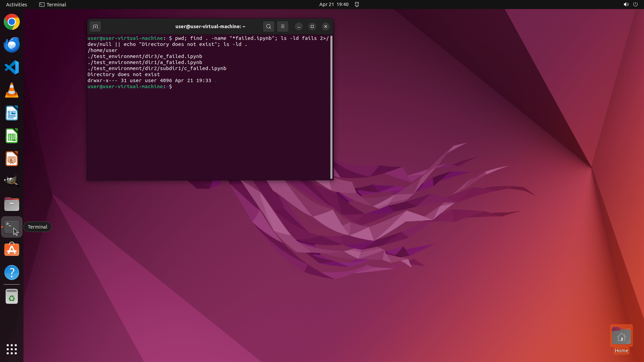Open the Files manager
Image resolution: width=644 pixels, height=362 pixels.
click(x=12, y=204)
